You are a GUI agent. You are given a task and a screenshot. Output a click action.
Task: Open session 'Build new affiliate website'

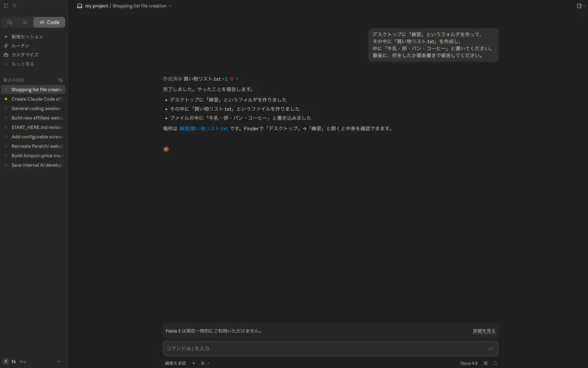coord(33,118)
